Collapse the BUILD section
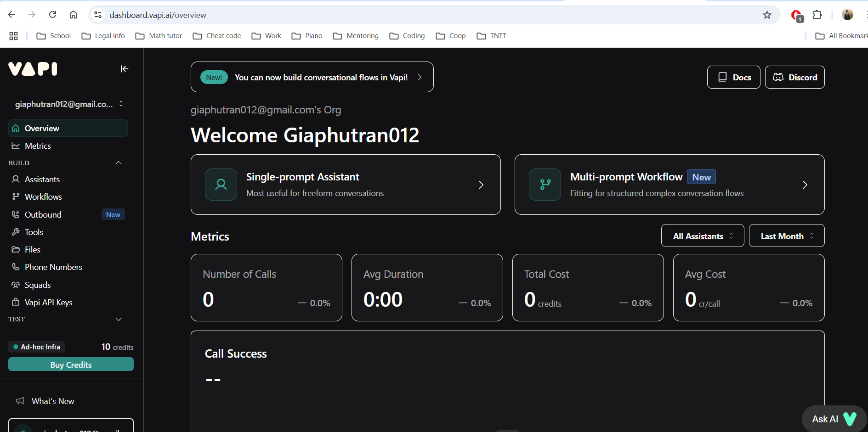The image size is (868, 432). (119, 163)
